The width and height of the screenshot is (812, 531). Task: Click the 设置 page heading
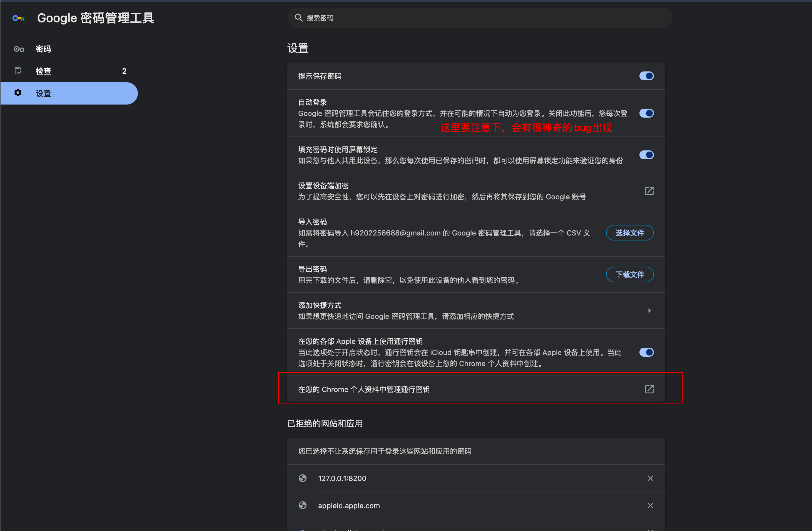[x=298, y=48]
